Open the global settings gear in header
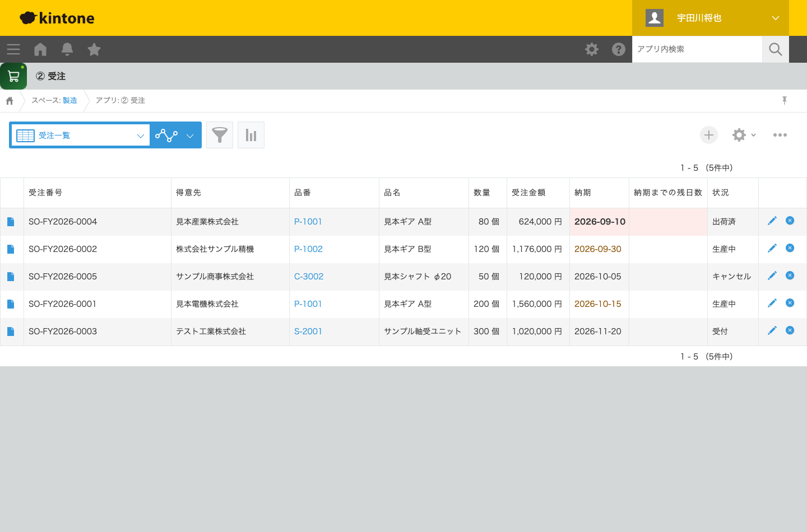 click(x=592, y=49)
